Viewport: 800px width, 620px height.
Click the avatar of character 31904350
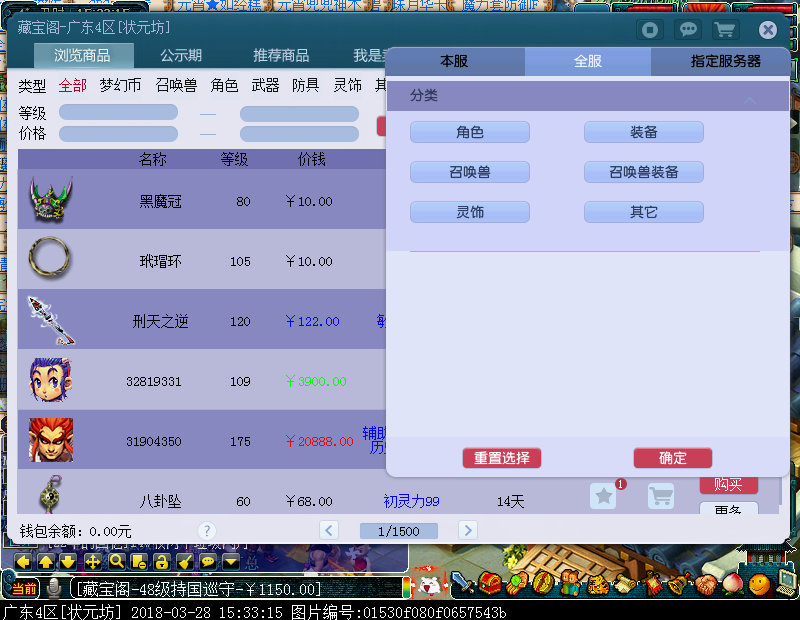point(51,440)
